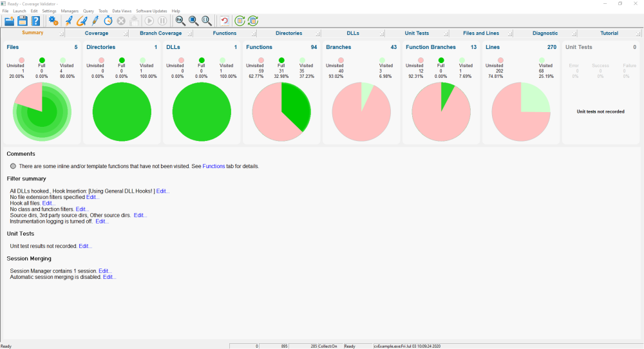
Task: Click the red undo arrow reset icon
Action: pos(224,21)
